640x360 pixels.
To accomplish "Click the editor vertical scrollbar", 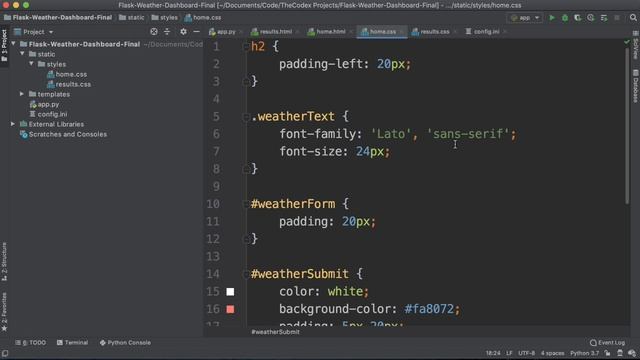I will [627, 127].
